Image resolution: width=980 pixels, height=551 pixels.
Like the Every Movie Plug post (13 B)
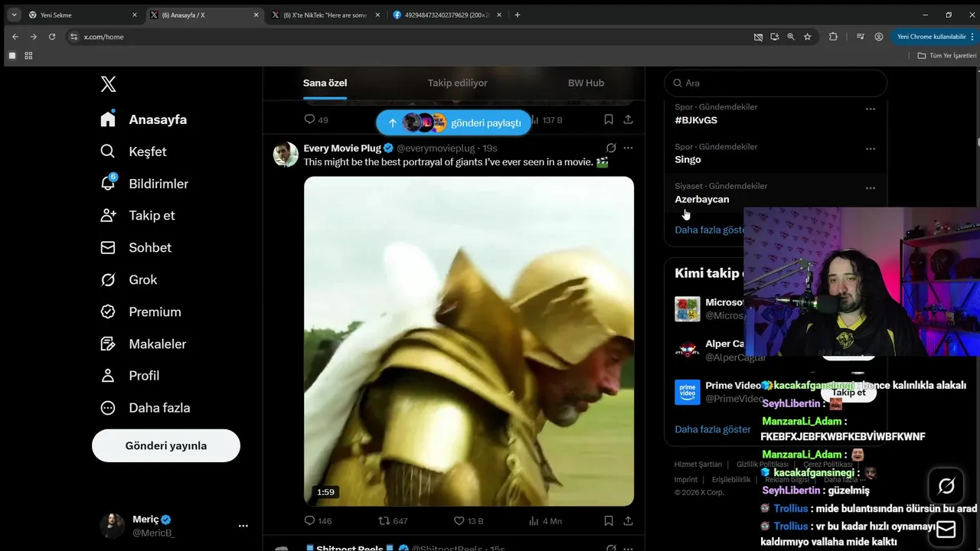469,521
